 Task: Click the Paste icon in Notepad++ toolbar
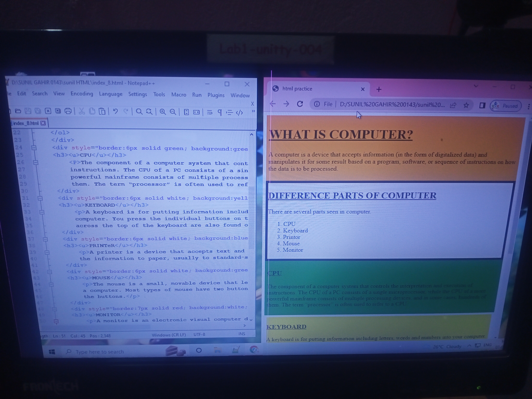coord(102,111)
